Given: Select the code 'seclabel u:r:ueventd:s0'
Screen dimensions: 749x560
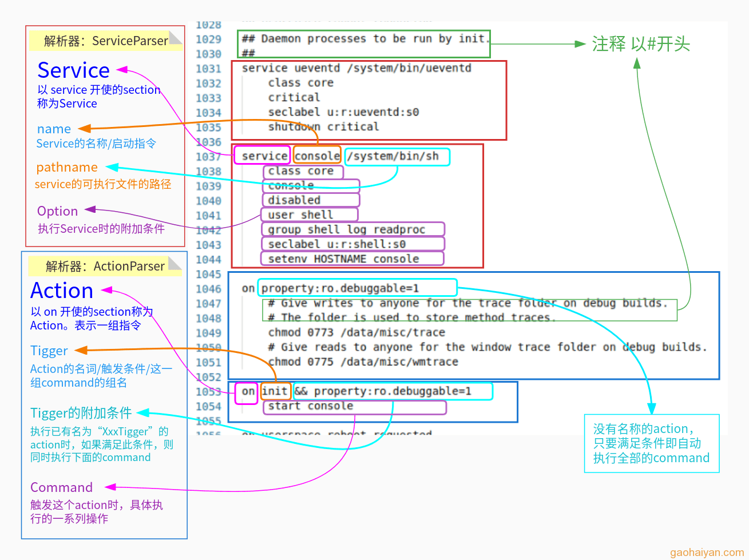Looking at the screenshot, I should coord(343,112).
